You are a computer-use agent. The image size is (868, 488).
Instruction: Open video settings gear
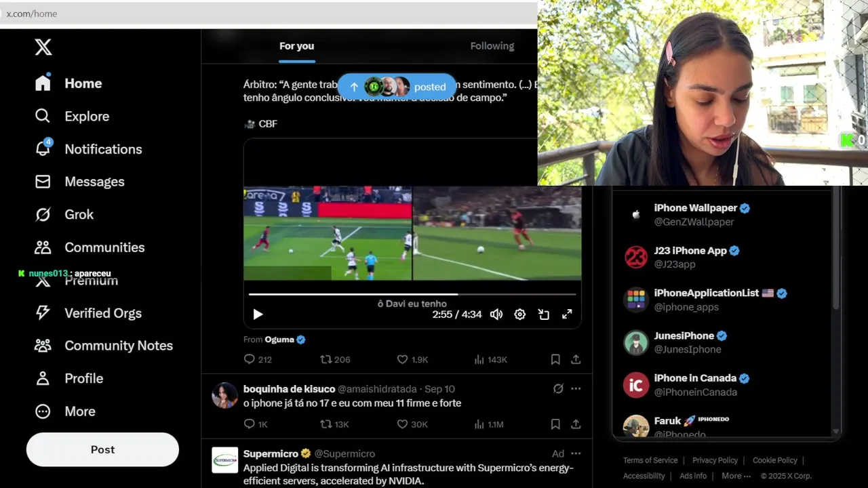click(x=519, y=314)
